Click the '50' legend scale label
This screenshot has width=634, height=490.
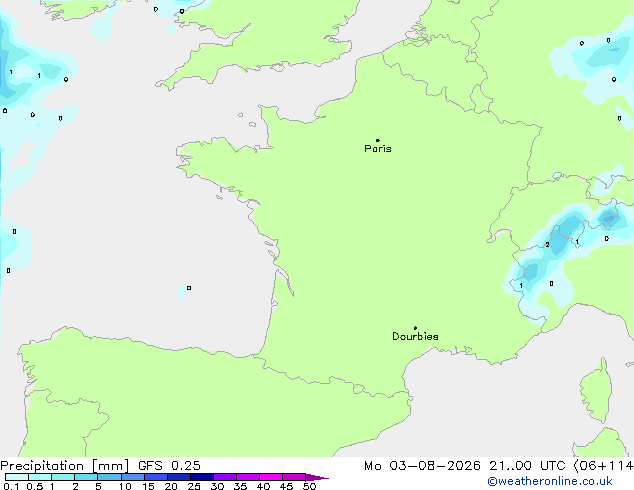click(x=309, y=486)
